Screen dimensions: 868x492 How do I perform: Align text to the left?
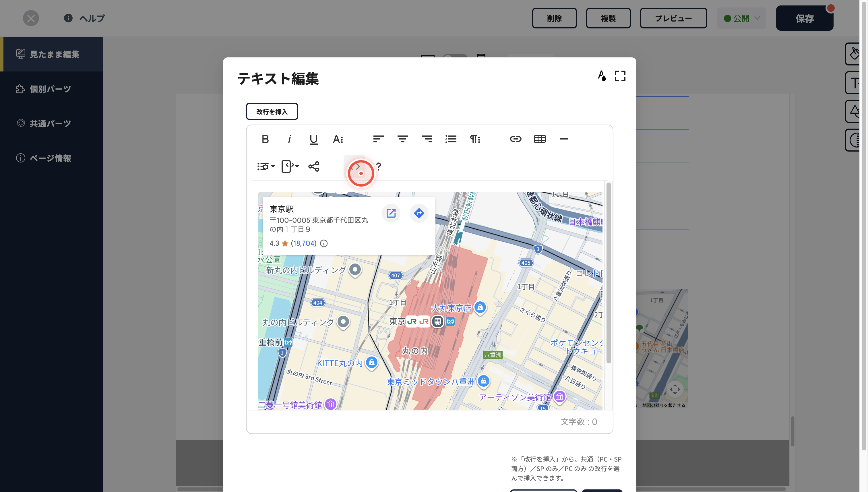coord(378,139)
